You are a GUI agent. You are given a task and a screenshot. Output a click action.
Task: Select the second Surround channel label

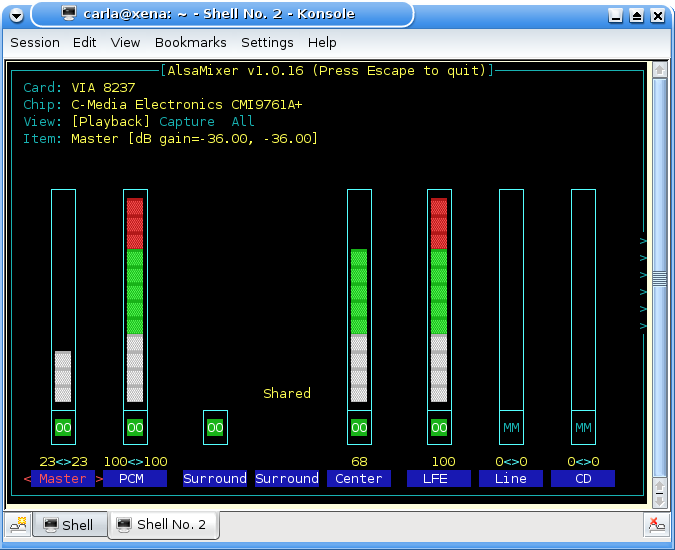pos(287,479)
